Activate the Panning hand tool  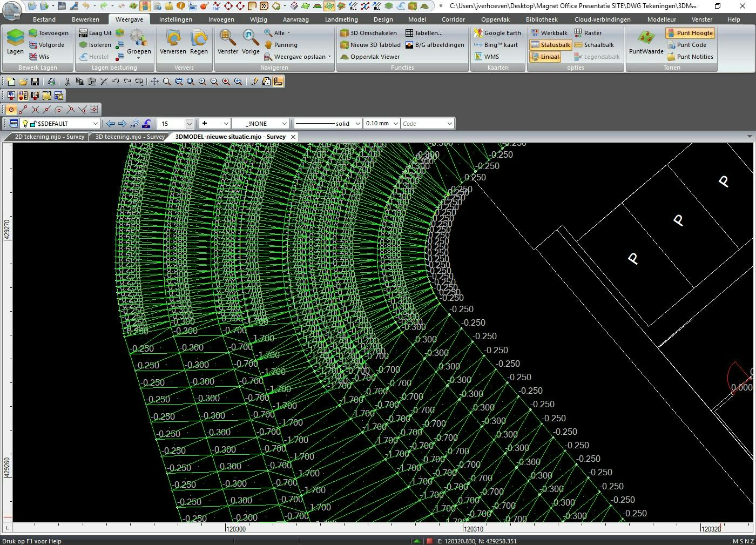click(x=280, y=45)
